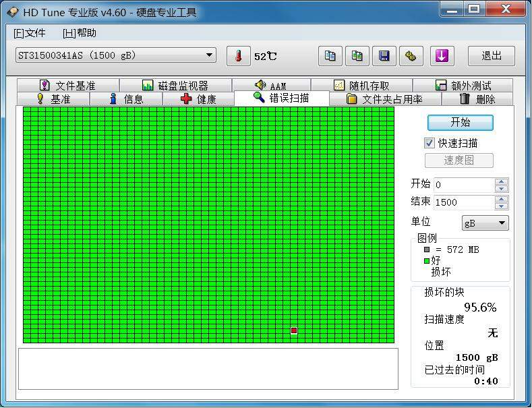The height and width of the screenshot is (408, 532).
Task: Switch to the 文件夹占用率 tab
Action: coord(386,99)
